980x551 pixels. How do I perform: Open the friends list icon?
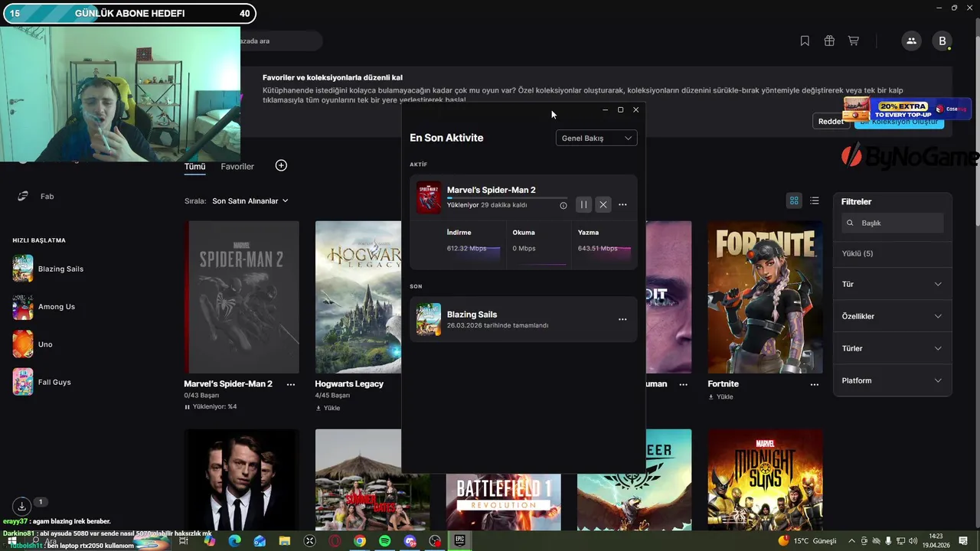(x=911, y=41)
